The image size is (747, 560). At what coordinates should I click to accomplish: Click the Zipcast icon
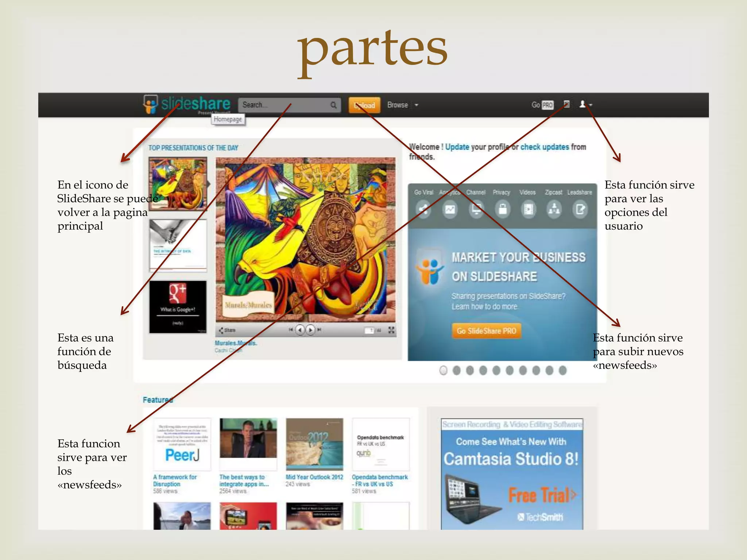554,209
